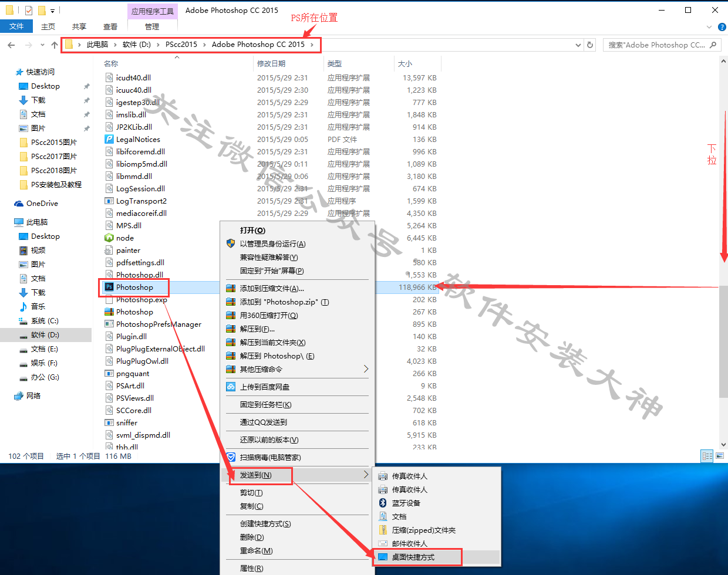This screenshot has width=728, height=575.
Task: Select 软件 (D:) drive in sidebar
Action: (x=45, y=335)
